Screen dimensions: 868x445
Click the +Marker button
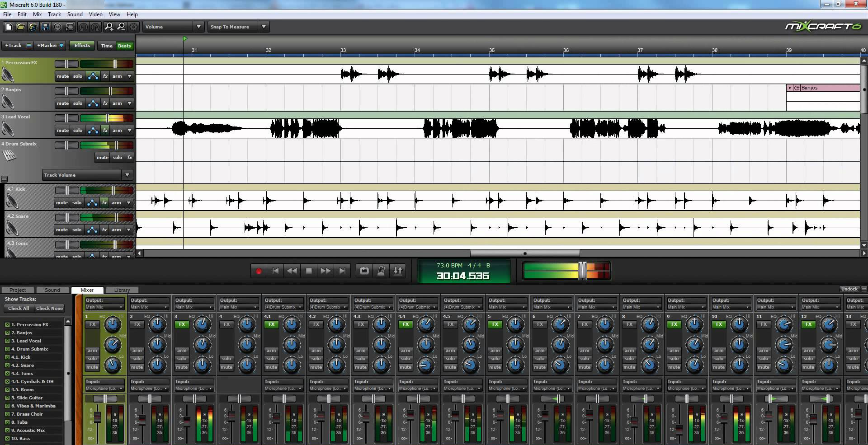click(x=50, y=46)
